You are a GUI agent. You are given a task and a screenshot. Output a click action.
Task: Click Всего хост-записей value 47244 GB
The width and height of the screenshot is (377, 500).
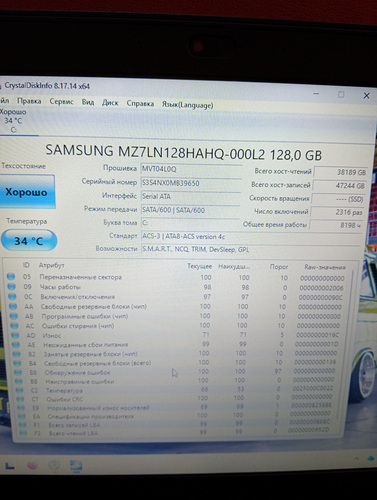339,186
